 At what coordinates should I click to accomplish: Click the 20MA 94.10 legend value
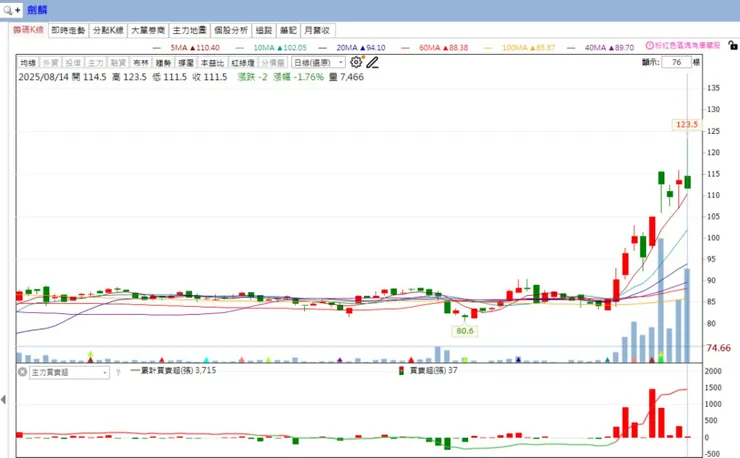coord(361,48)
